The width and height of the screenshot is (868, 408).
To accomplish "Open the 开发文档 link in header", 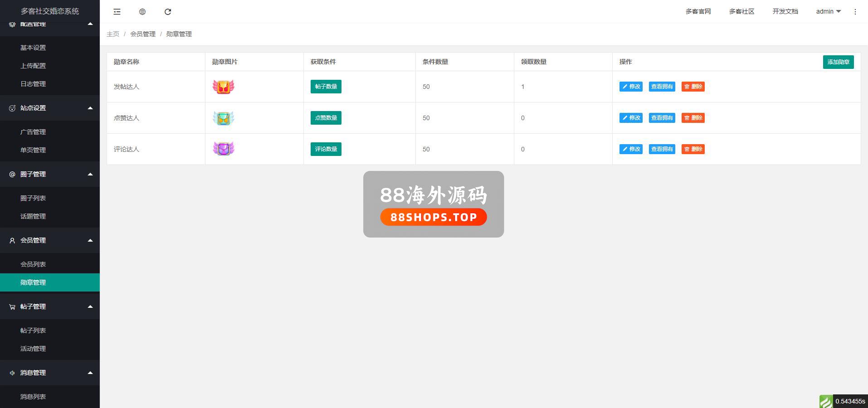I will point(785,11).
